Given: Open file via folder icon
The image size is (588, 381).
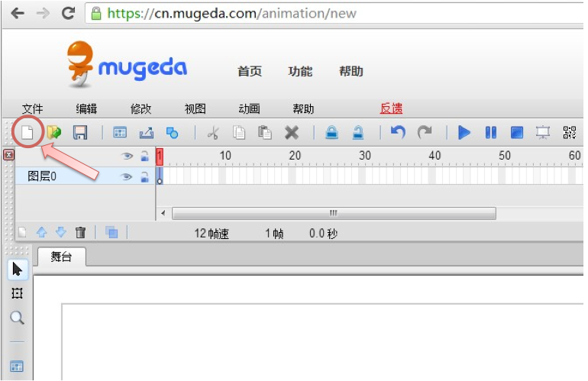Looking at the screenshot, I should pyautogui.click(x=54, y=132).
